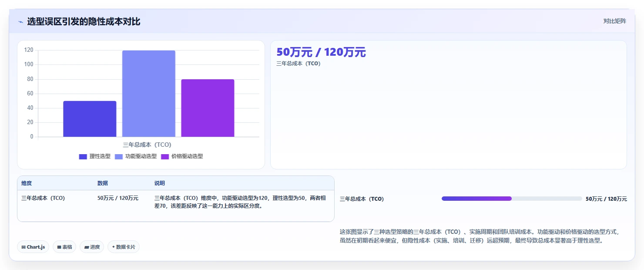Image resolution: width=644 pixels, height=270 pixels.
Task: Toggle 功能驱动选型 legend swatch
Action: pyautogui.click(x=119, y=157)
